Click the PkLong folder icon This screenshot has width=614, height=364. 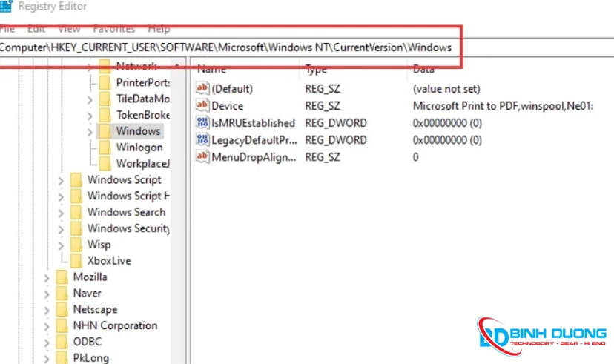pyautogui.click(x=62, y=358)
